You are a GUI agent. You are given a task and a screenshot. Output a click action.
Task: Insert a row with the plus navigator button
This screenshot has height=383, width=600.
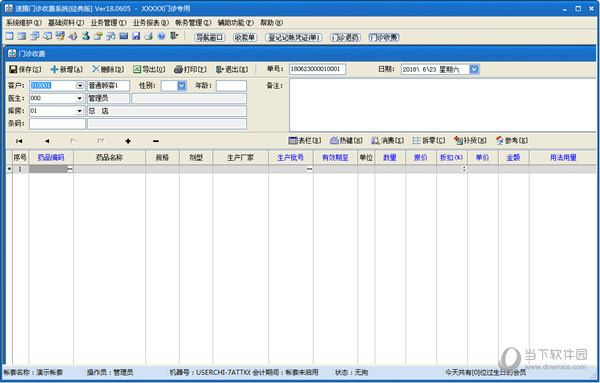(128, 141)
